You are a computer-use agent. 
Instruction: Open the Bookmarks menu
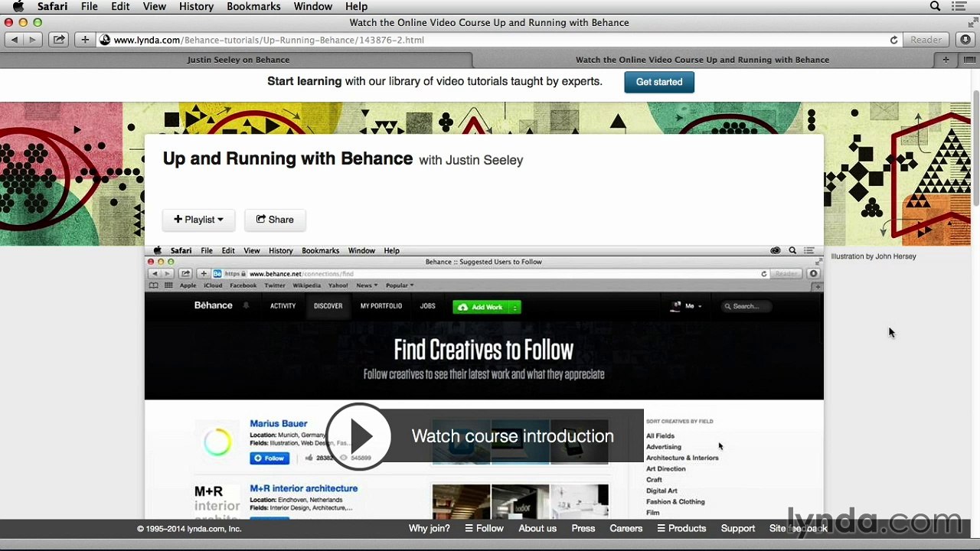click(x=254, y=6)
